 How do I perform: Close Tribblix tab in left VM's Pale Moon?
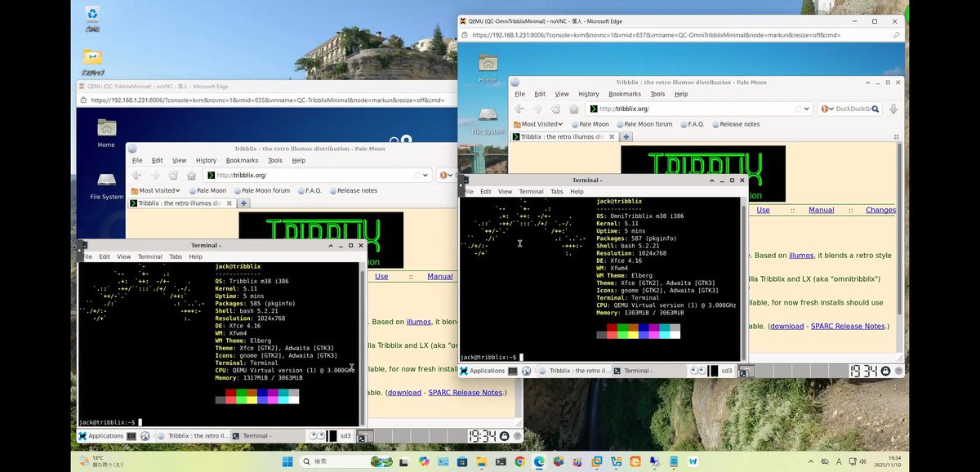point(228,203)
